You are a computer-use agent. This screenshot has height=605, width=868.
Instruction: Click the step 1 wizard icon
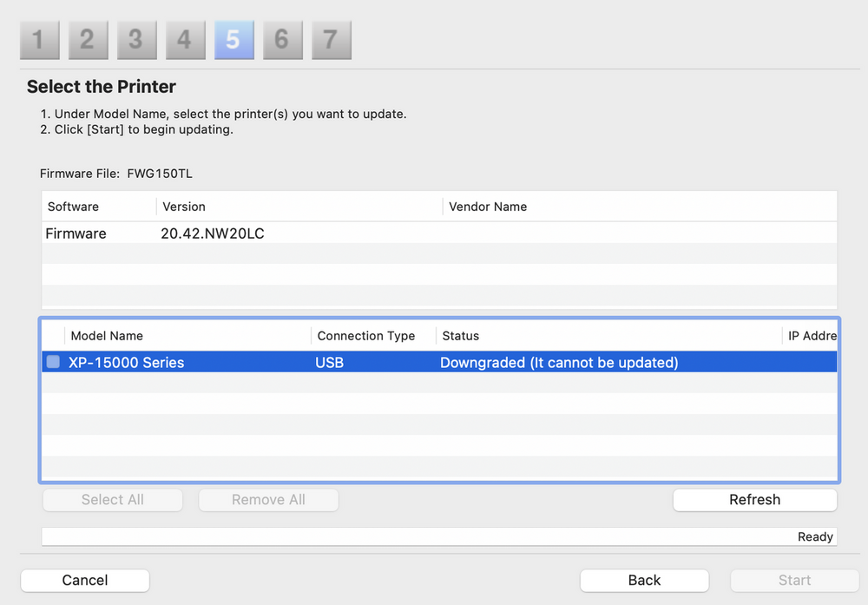[x=38, y=40]
